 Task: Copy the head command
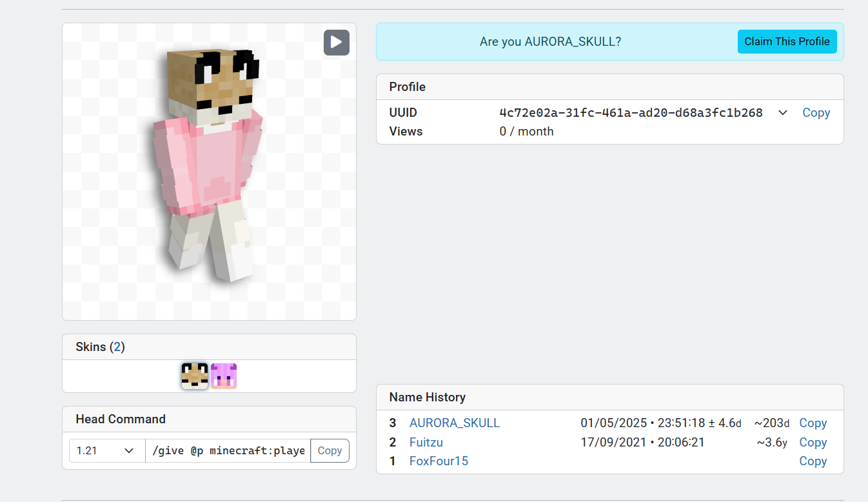point(330,450)
